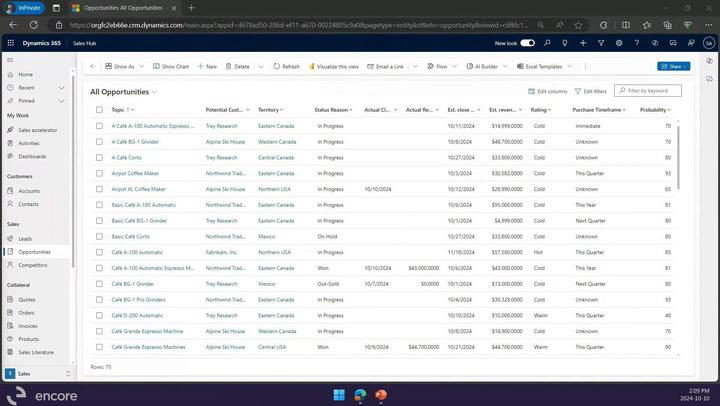Open Territory column header menu
Image resolution: width=720 pixels, height=406 pixels.
click(270, 110)
